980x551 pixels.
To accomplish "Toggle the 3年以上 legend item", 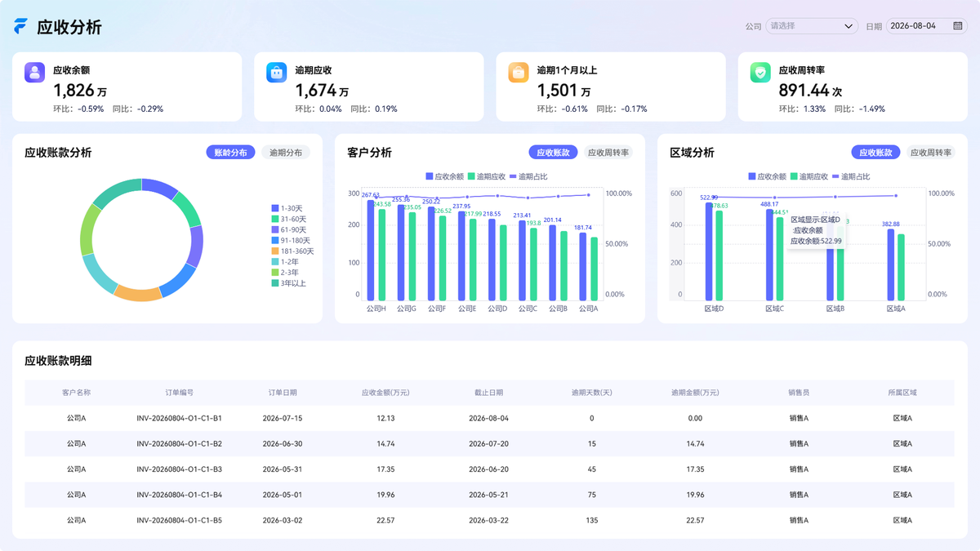I will [288, 283].
